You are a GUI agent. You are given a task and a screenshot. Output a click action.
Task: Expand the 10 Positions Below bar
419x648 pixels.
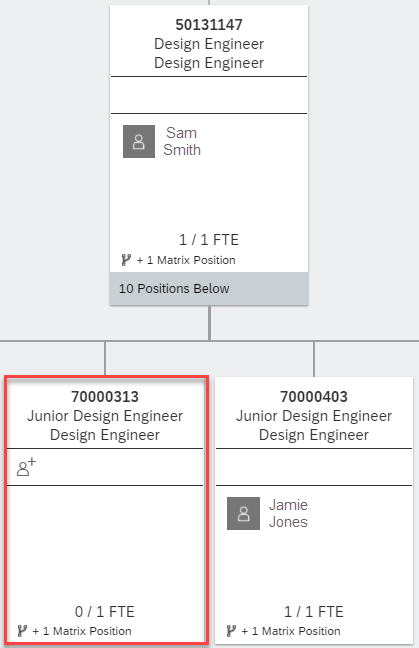pyautogui.click(x=209, y=288)
